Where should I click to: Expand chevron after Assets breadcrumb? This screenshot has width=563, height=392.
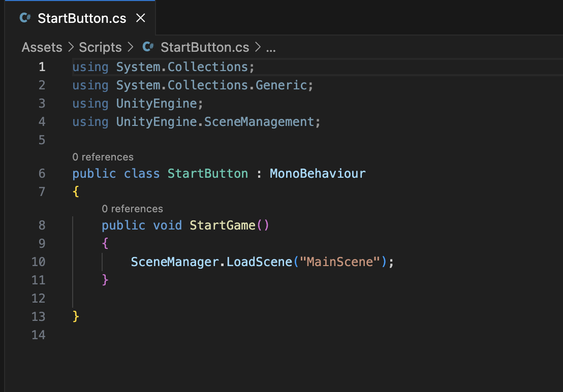click(x=71, y=47)
